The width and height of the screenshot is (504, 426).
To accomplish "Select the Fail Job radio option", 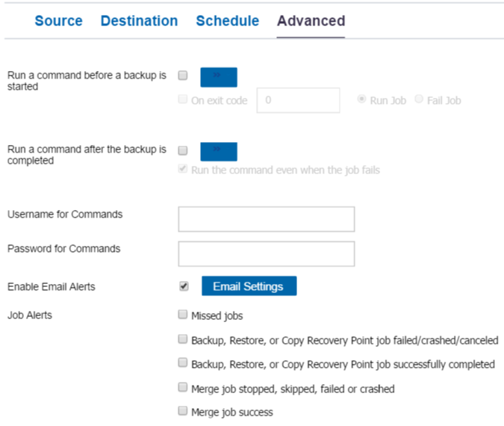I will coord(419,99).
